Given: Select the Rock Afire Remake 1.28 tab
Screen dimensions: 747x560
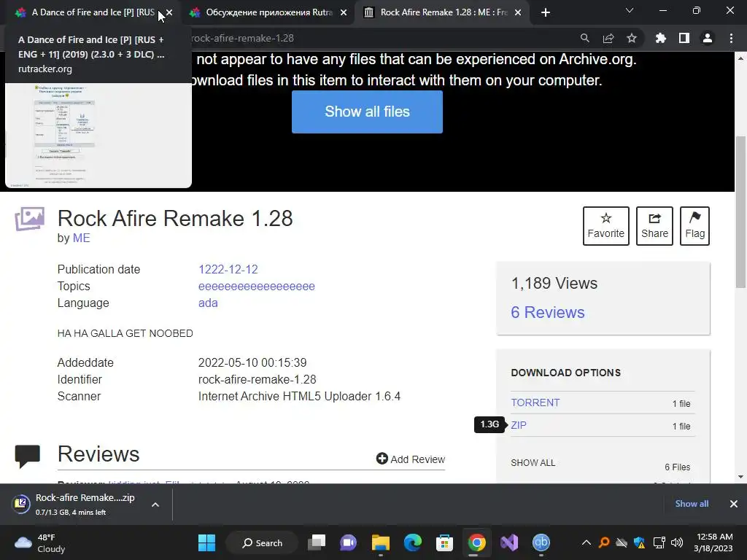Looking at the screenshot, I should 443,12.
